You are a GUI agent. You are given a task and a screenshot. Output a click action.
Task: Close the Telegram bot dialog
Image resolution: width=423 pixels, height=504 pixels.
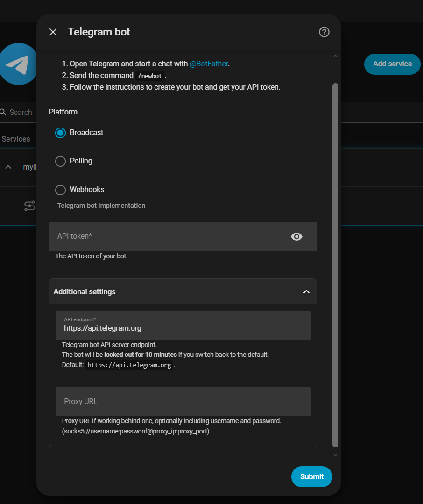coord(53,32)
